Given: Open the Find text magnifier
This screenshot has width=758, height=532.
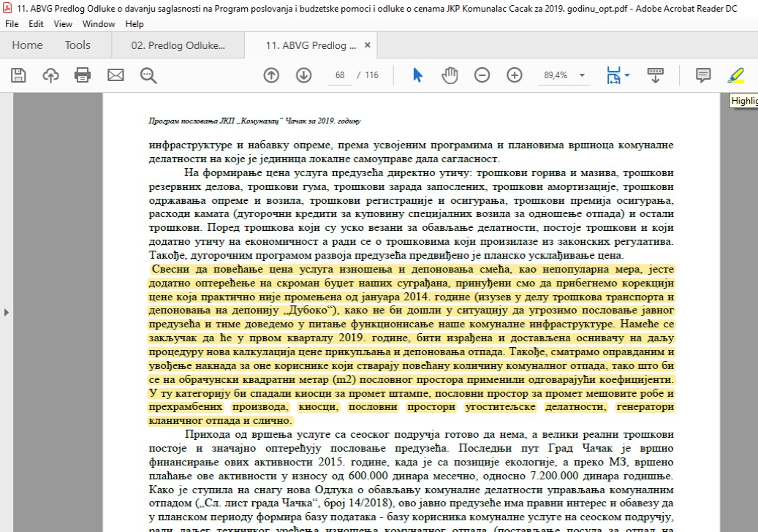Looking at the screenshot, I should [x=148, y=75].
